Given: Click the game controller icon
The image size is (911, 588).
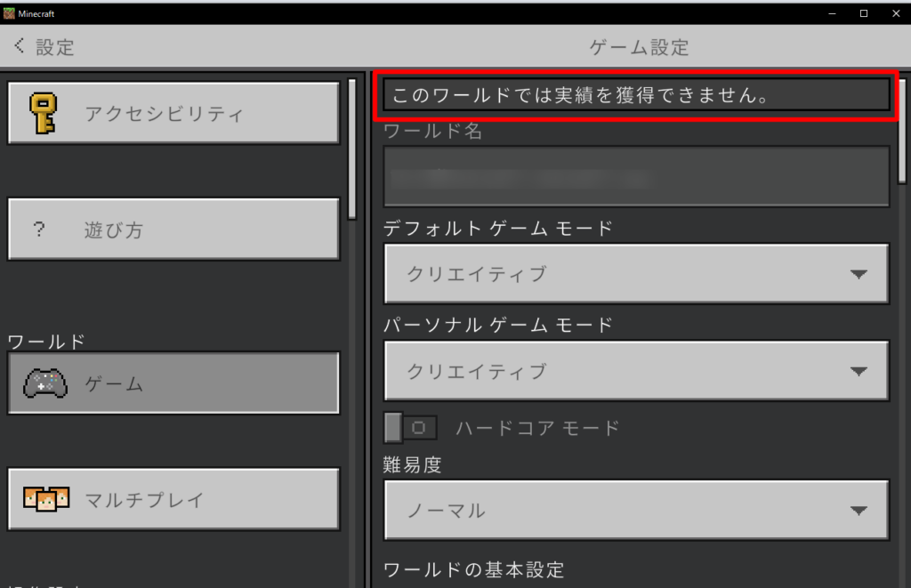Looking at the screenshot, I should pyautogui.click(x=44, y=383).
